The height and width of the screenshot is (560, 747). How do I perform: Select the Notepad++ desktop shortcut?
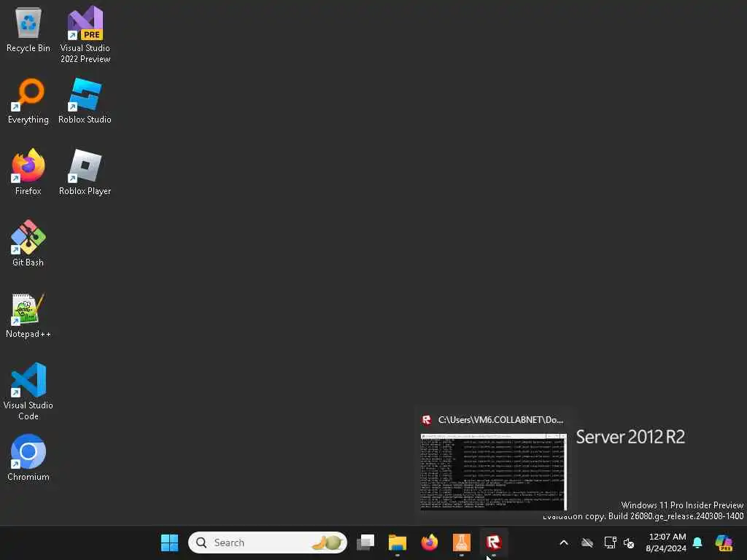tap(28, 315)
